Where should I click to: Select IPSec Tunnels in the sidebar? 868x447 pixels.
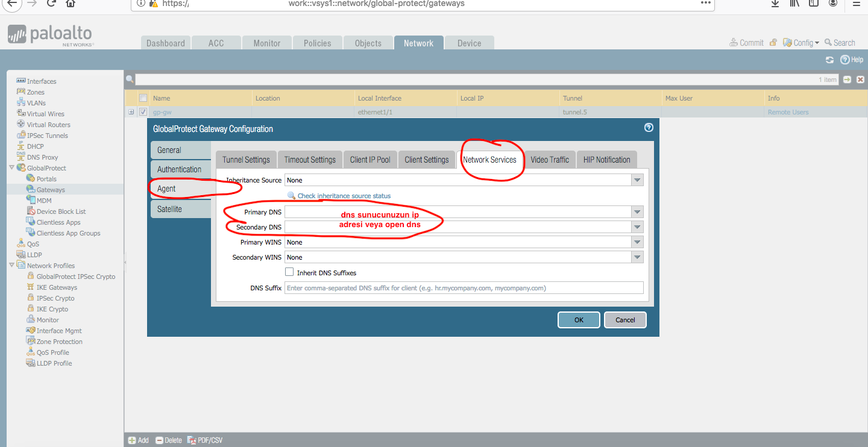47,136
